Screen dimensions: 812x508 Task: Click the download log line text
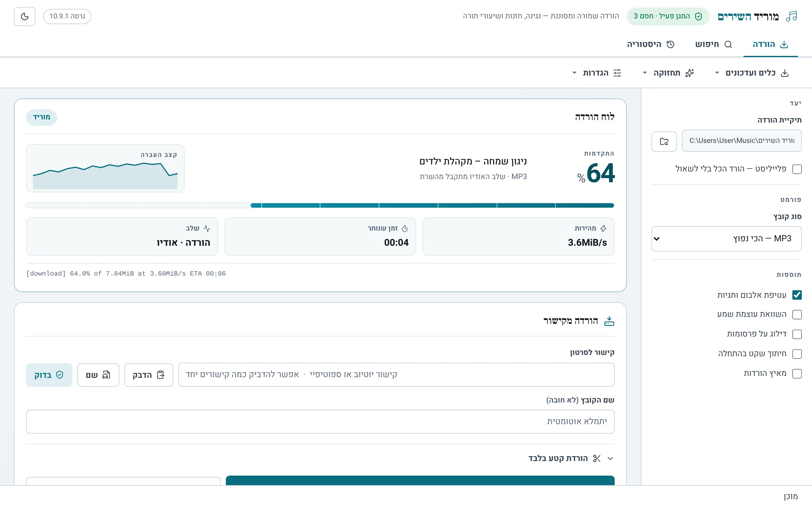pyautogui.click(x=126, y=273)
